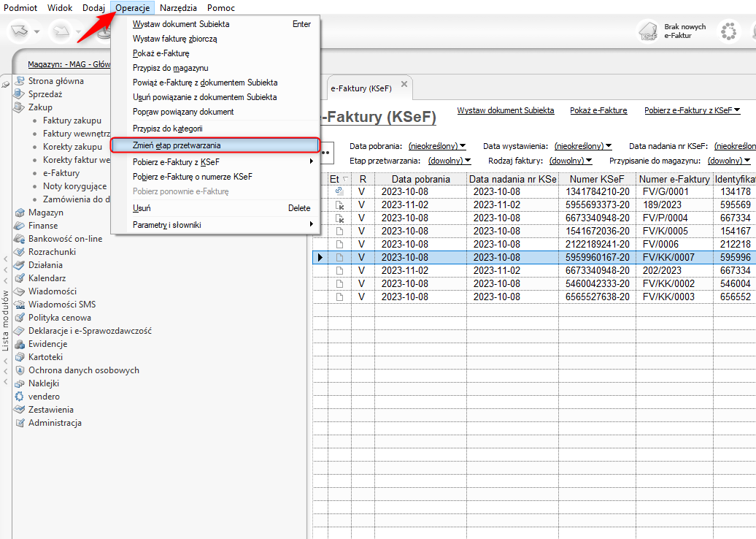Click the pin icon beside Strona główna
Screen dimensions: 756x539
point(6,85)
